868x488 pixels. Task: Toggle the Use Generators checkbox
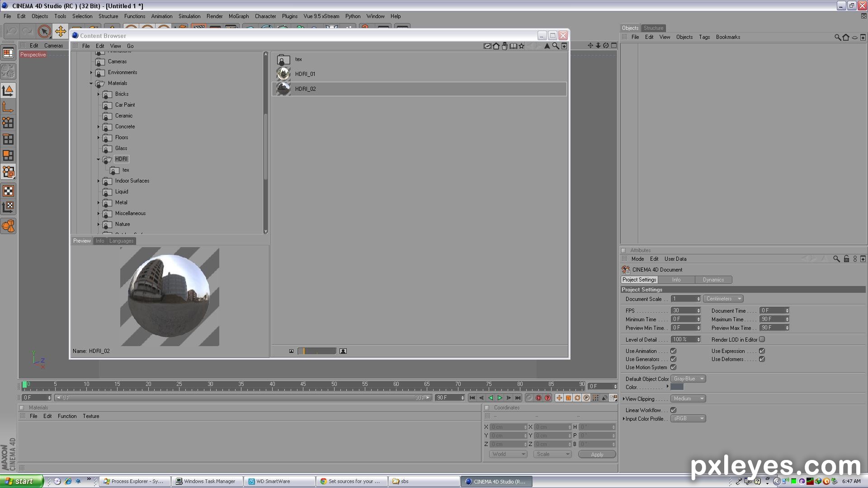click(673, 359)
